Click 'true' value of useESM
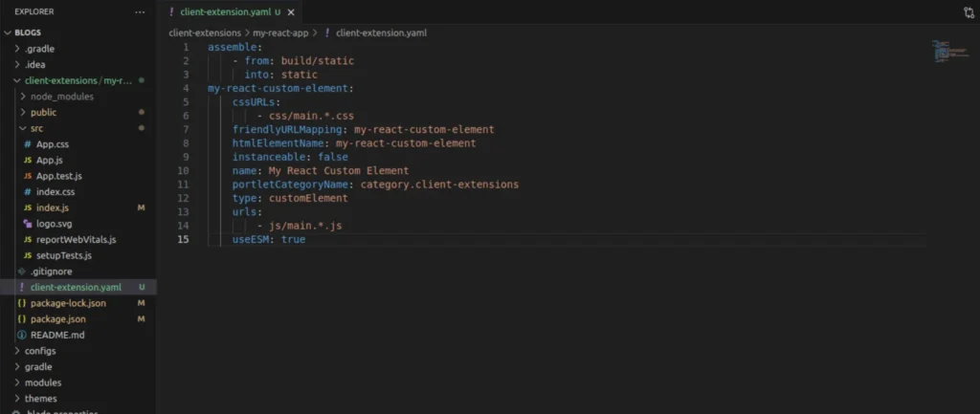 pyautogui.click(x=293, y=240)
